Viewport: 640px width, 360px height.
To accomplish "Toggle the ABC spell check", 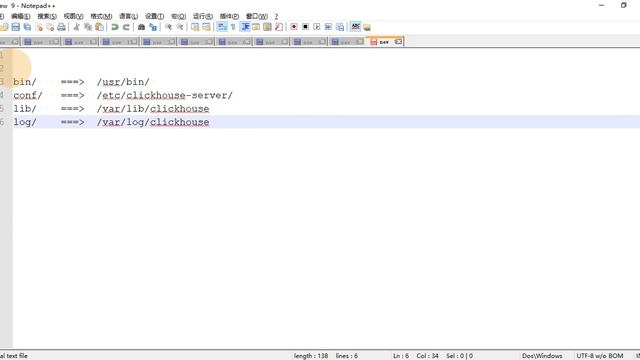I will click(x=356, y=27).
